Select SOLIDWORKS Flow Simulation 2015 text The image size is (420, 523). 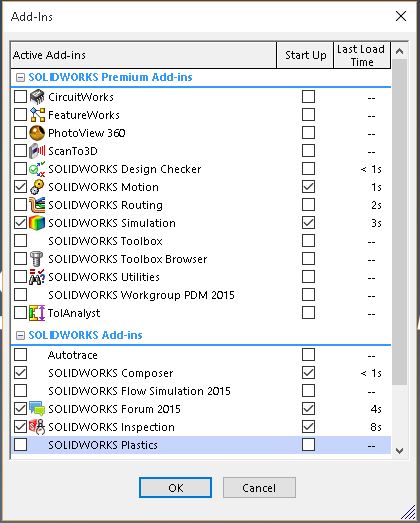[139, 391]
